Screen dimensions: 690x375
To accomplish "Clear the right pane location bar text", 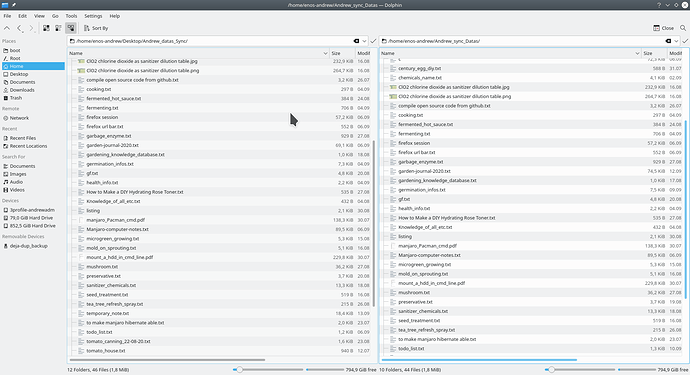I will coord(668,41).
